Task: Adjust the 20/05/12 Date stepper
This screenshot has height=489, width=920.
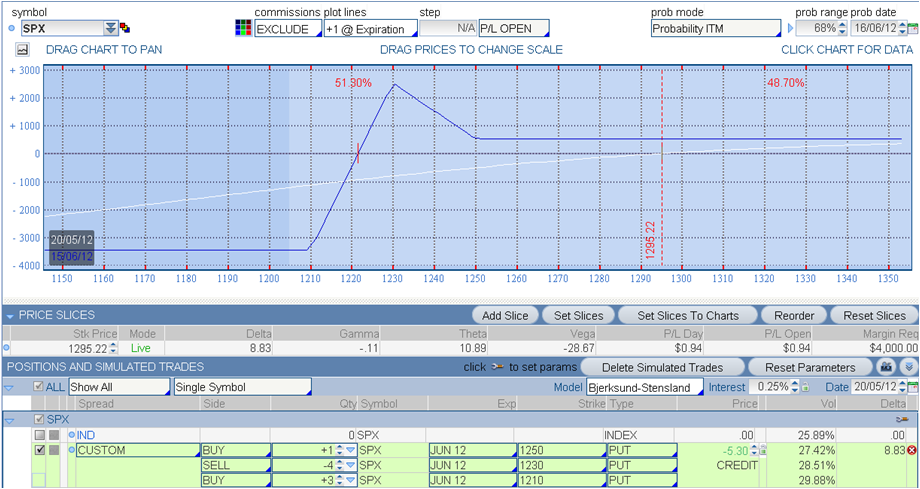Action: point(903,387)
